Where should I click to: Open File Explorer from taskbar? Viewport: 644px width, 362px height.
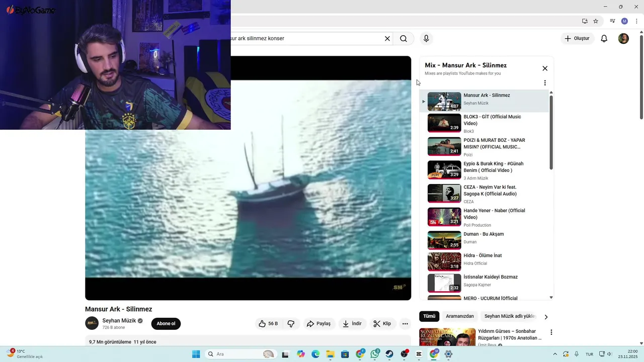click(x=330, y=354)
